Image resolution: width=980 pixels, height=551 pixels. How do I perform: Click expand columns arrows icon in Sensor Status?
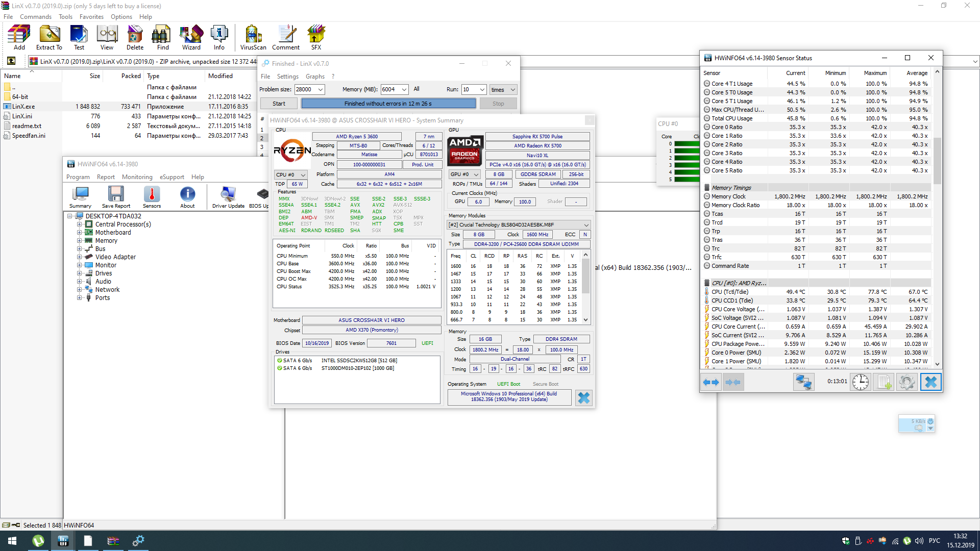click(710, 382)
